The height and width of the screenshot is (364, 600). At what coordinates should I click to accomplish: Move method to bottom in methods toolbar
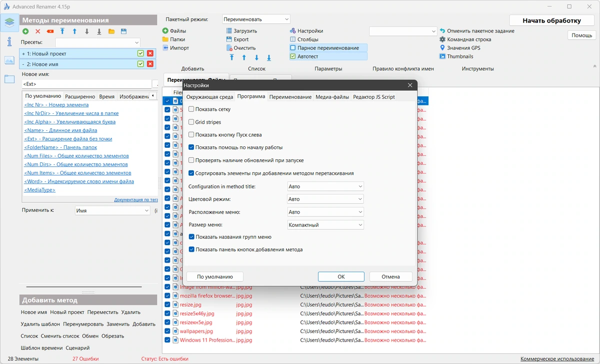(99, 31)
